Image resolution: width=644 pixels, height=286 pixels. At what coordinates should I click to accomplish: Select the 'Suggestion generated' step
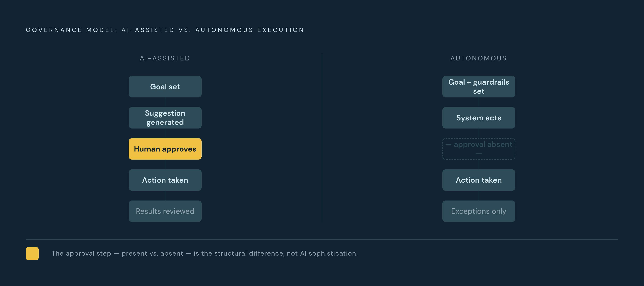coord(165,118)
